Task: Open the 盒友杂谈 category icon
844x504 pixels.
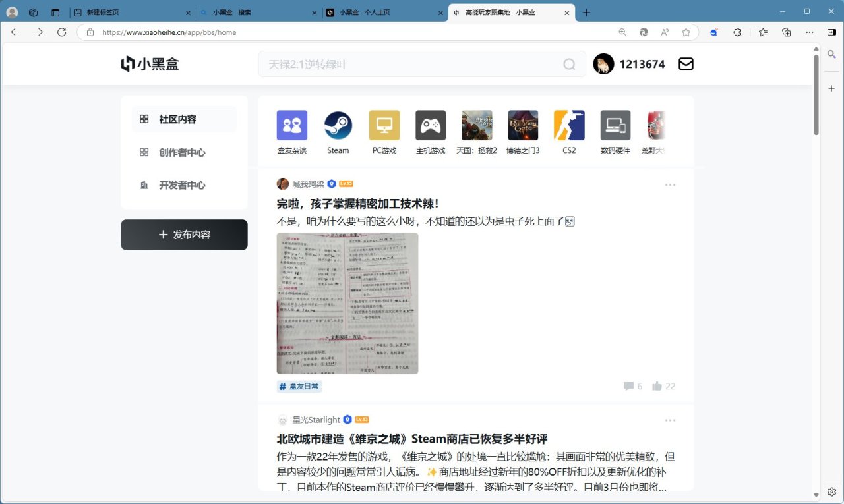Action: pos(291,125)
